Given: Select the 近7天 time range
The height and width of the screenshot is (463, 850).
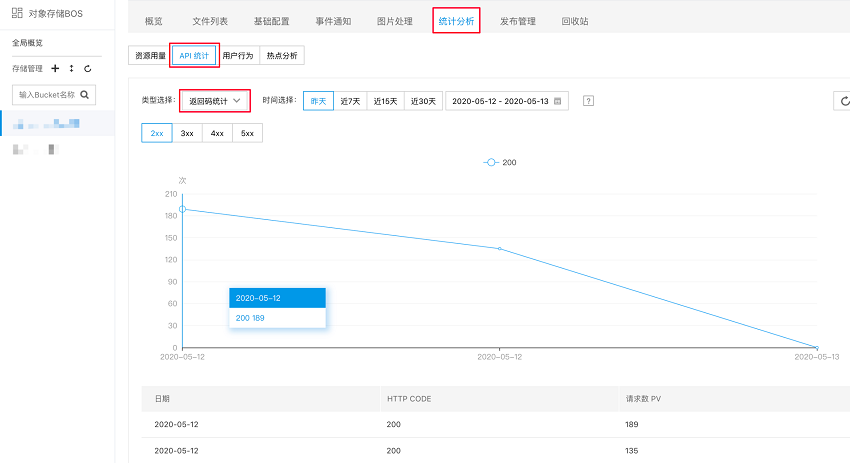Looking at the screenshot, I should (x=350, y=101).
